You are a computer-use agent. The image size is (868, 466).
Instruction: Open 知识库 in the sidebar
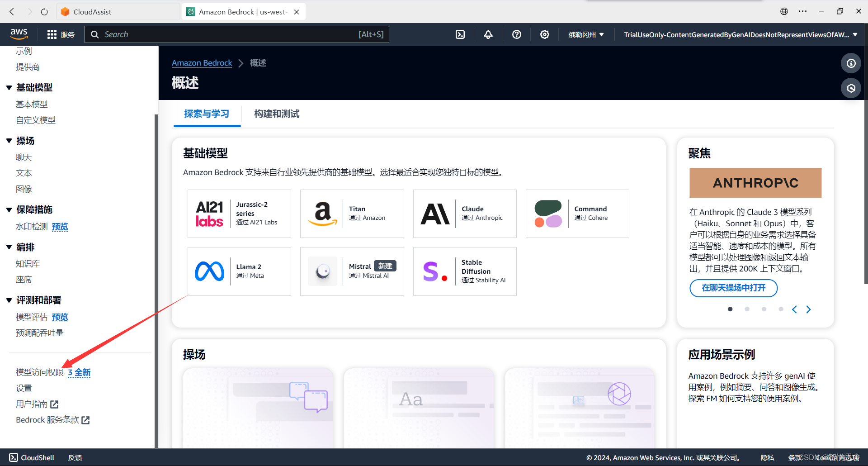[x=28, y=263]
